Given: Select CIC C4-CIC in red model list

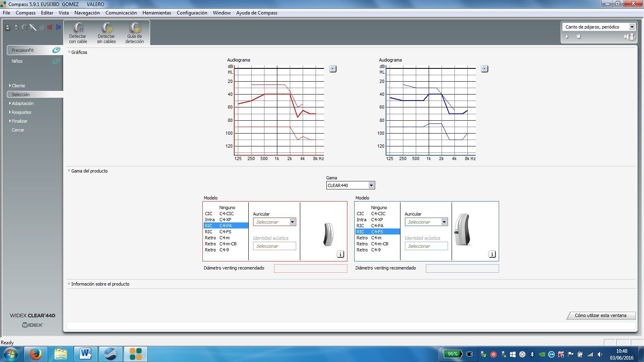Looking at the screenshot, I should tap(226, 214).
